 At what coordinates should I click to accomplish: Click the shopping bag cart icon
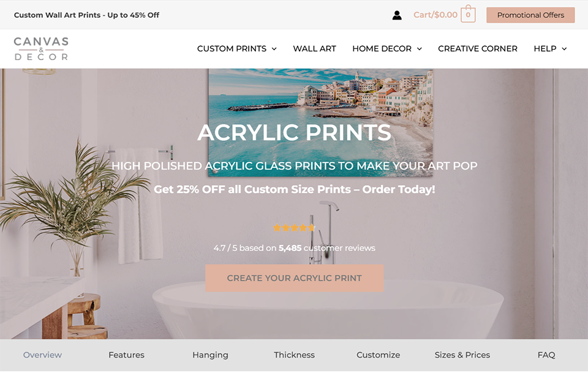pyautogui.click(x=468, y=14)
